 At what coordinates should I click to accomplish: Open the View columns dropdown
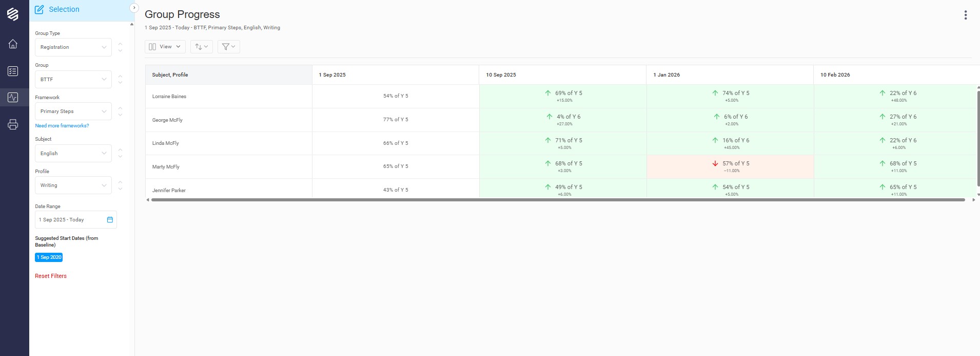(x=165, y=47)
